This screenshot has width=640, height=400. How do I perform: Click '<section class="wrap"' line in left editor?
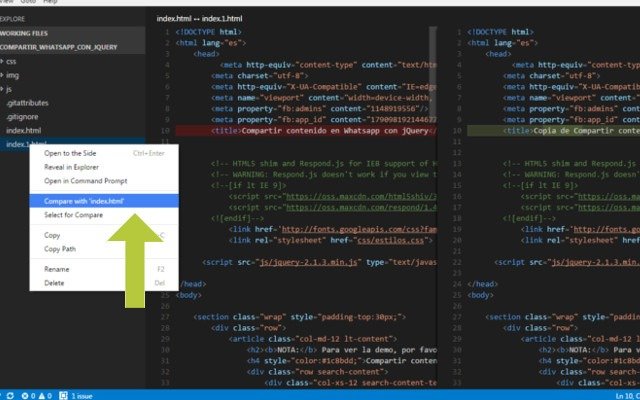[x=300, y=317]
